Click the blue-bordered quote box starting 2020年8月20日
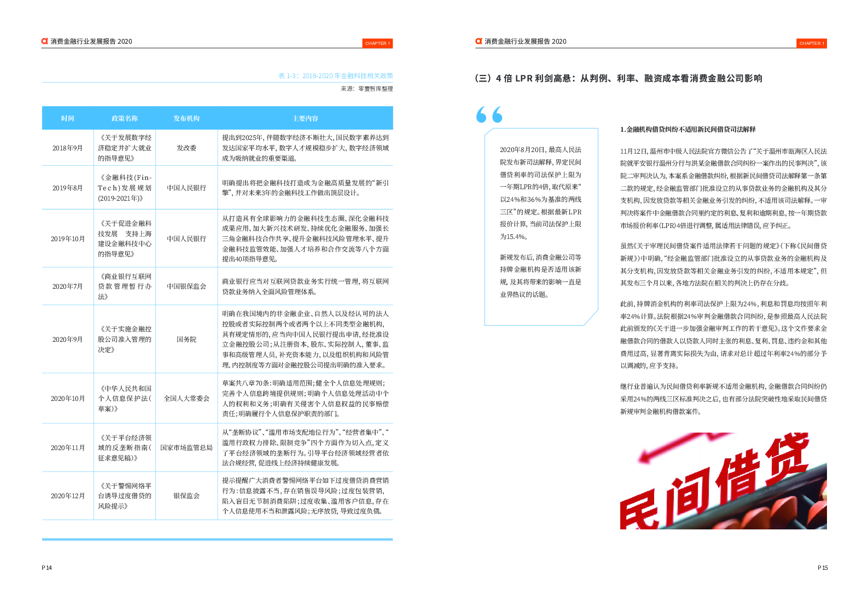This screenshot has width=868, height=589. tap(540, 226)
